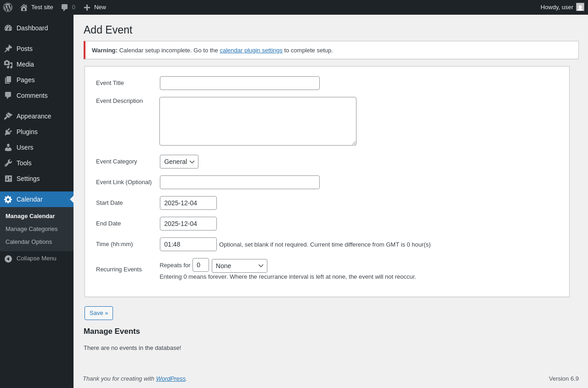Open the recurrence interval None dropdown
The width and height of the screenshot is (588, 388).
click(x=239, y=266)
